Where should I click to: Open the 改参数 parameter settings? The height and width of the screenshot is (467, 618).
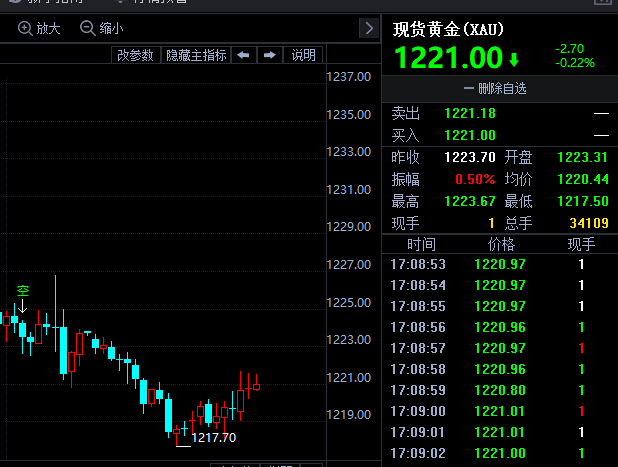click(x=136, y=55)
